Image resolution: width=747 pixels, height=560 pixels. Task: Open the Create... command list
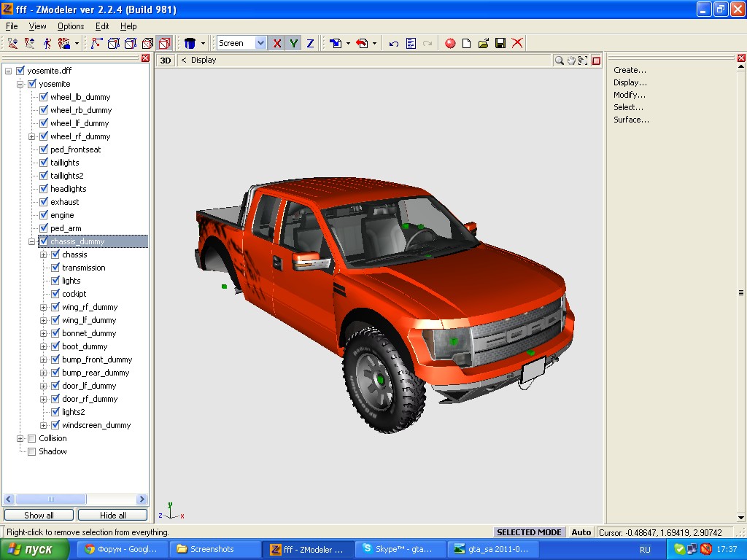(630, 70)
